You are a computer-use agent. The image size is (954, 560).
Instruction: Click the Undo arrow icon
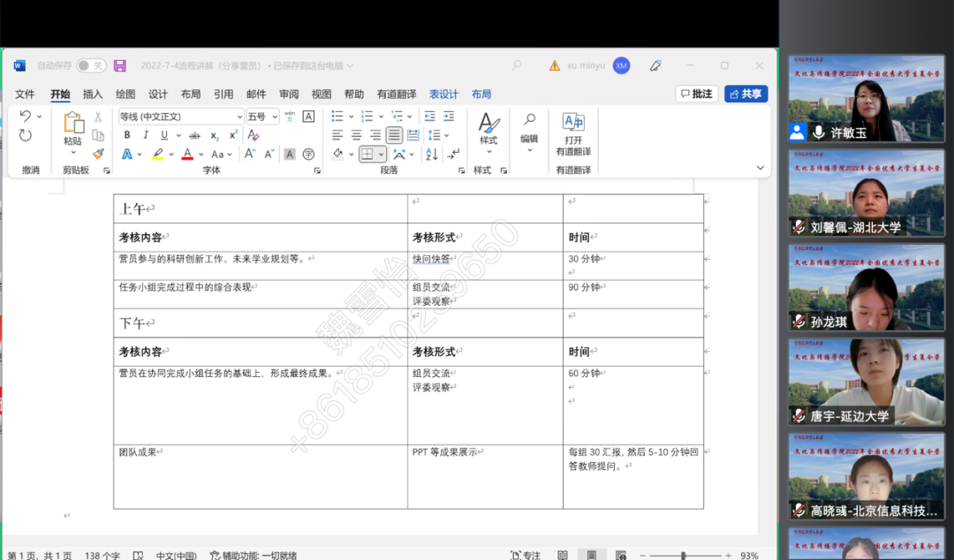click(26, 116)
